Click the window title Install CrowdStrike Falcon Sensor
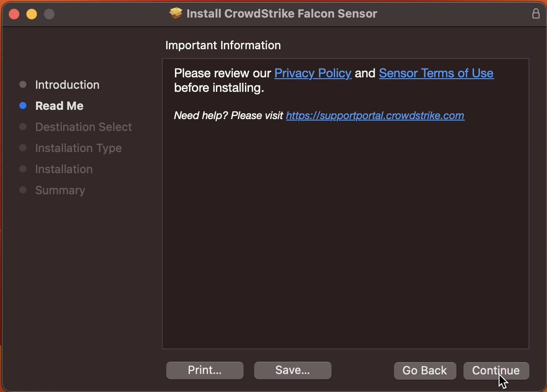 pyautogui.click(x=282, y=14)
